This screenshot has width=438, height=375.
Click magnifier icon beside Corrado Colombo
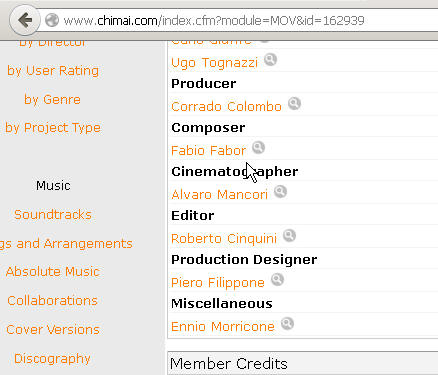coord(294,104)
